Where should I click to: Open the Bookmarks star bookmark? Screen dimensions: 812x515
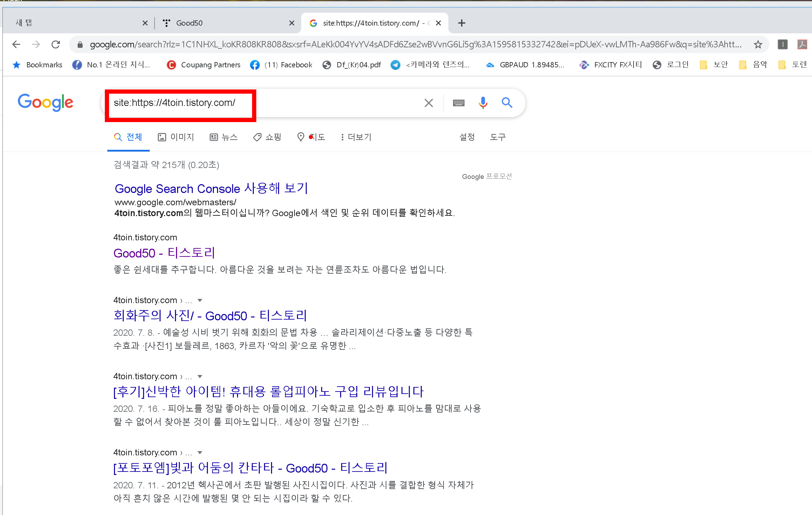(38, 65)
